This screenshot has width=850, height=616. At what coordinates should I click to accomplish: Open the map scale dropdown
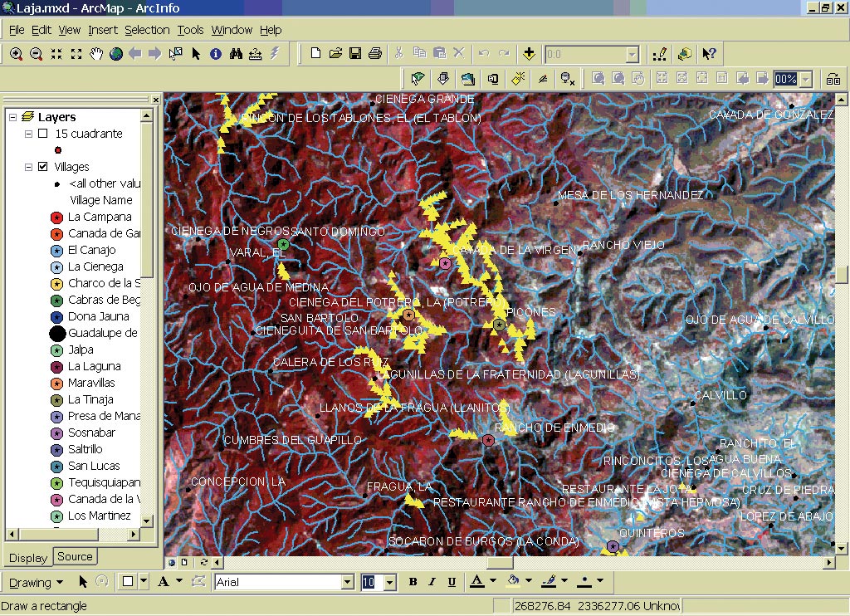(x=632, y=54)
